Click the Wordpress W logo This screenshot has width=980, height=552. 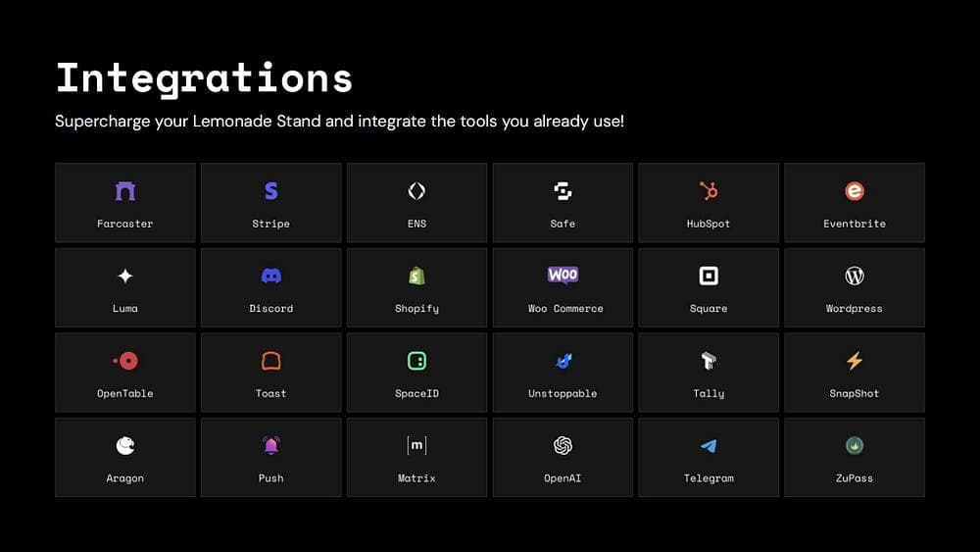pos(855,276)
